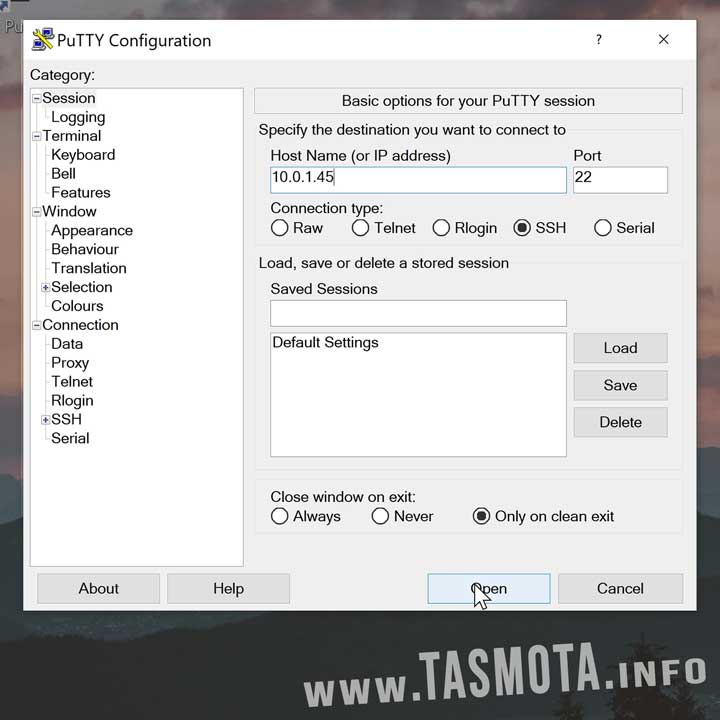Click the Open button to connect
The width and height of the screenshot is (720, 720).
[x=489, y=589]
